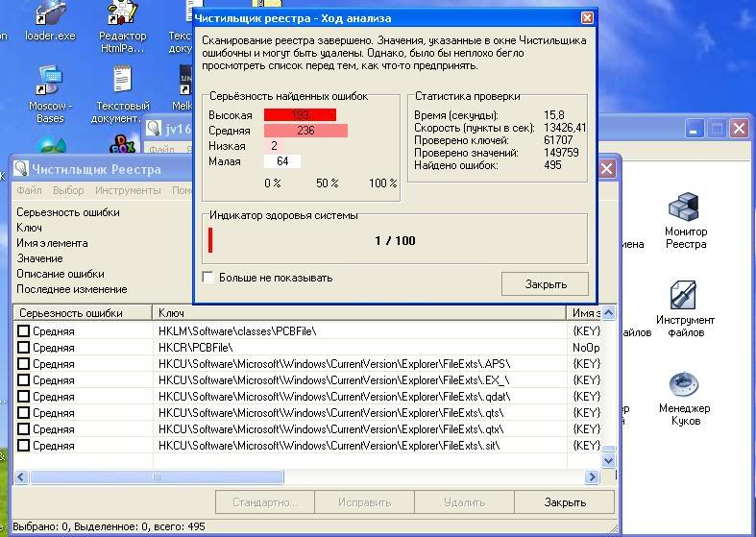The image size is (756, 537).
Task: Click the list's scroll up arrow
Action: click(x=608, y=312)
